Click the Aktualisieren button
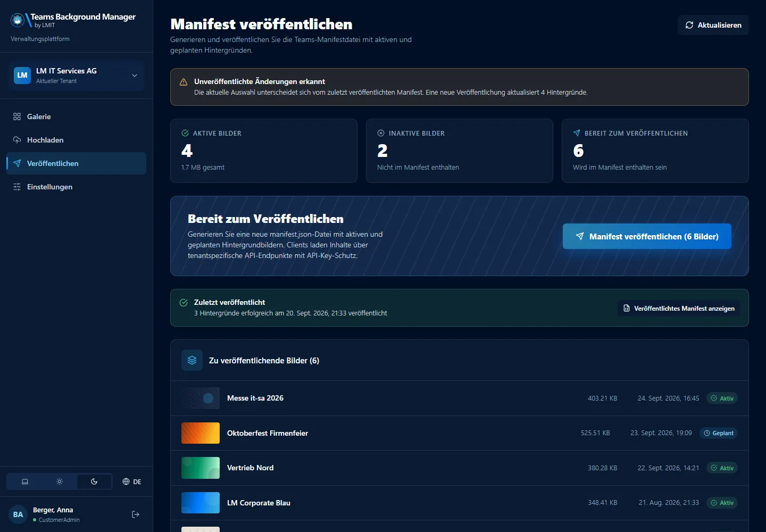This screenshot has width=766, height=532. pyautogui.click(x=713, y=25)
